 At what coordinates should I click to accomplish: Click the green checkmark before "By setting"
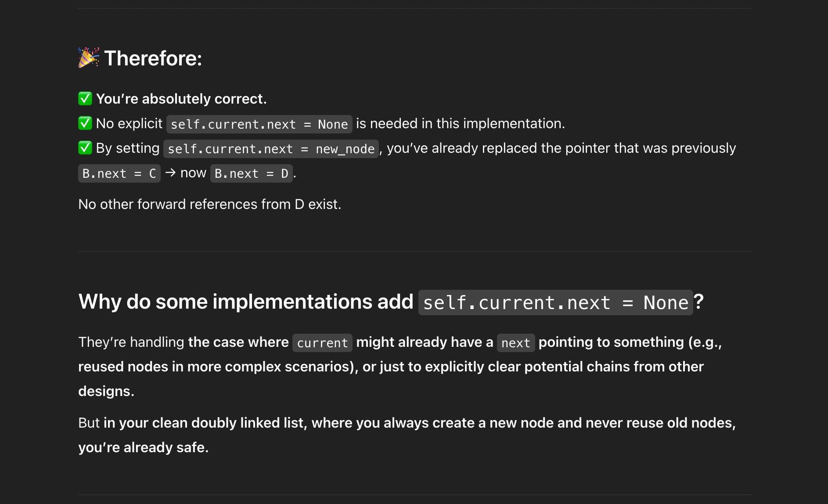(85, 148)
